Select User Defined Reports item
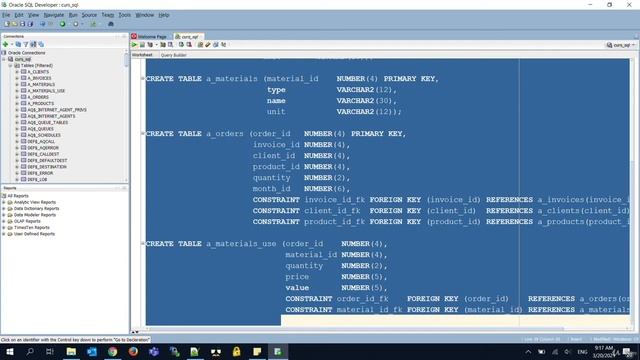This screenshot has height=360, width=640. [x=34, y=234]
